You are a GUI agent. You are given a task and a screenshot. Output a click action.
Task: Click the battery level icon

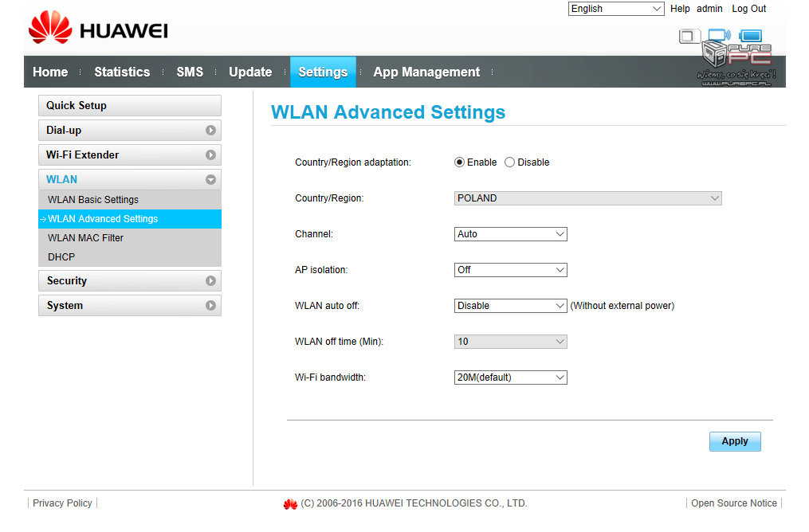tap(750, 36)
